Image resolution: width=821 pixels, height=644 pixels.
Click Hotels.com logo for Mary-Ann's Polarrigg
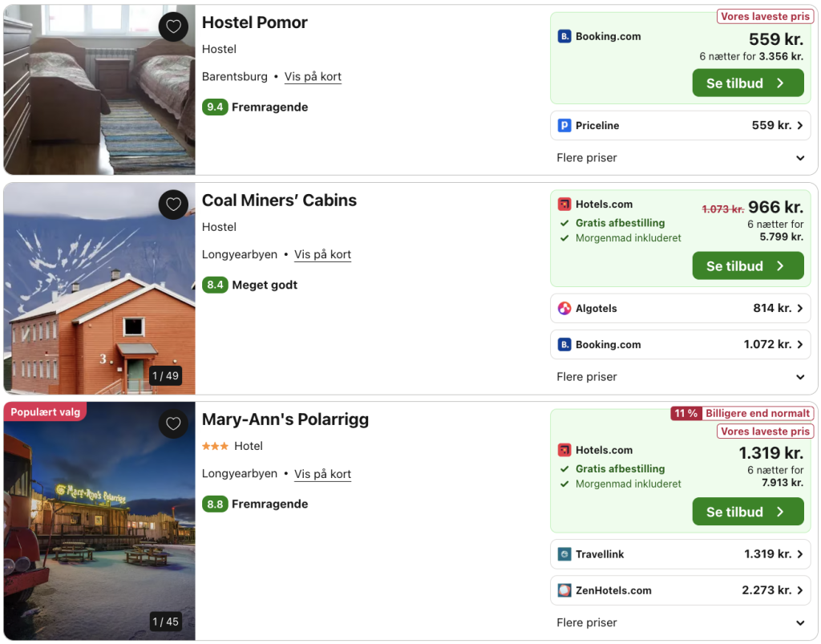coord(564,450)
